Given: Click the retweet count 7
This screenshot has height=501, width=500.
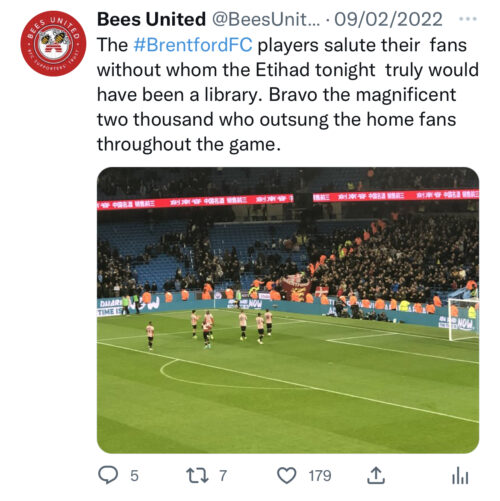Looking at the screenshot, I should pos(223,476).
